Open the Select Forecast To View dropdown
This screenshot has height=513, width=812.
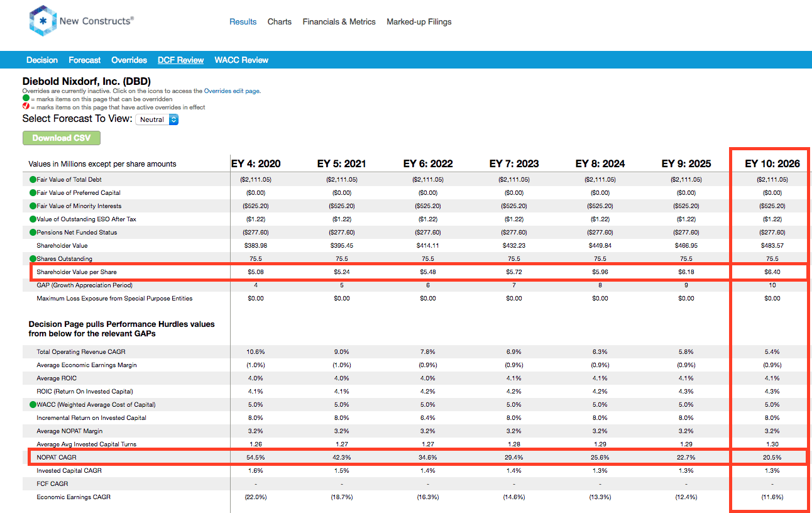157,119
